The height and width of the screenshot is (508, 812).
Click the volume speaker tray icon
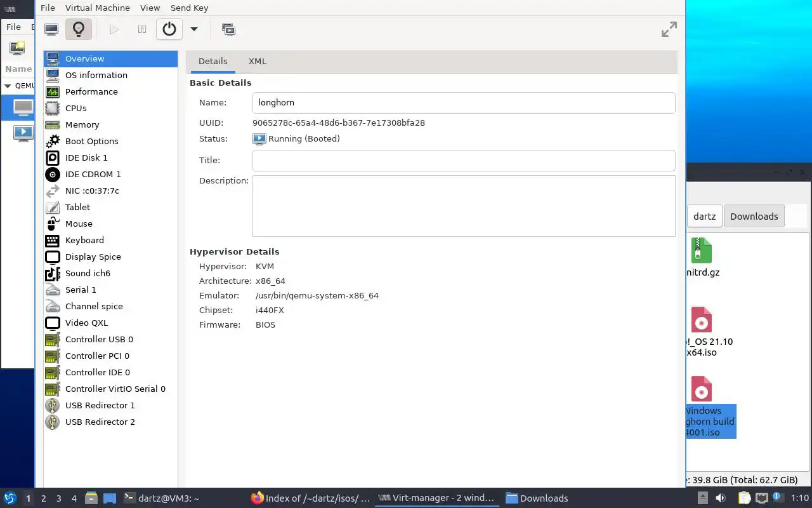720,498
